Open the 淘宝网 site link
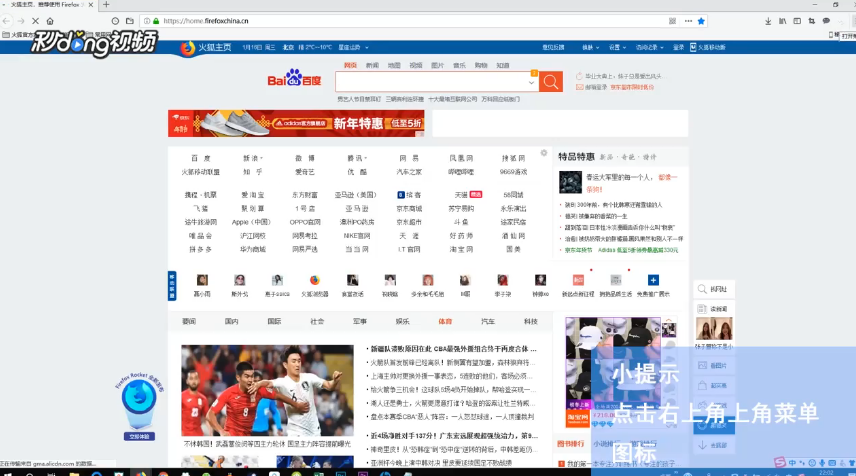 click(x=461, y=249)
